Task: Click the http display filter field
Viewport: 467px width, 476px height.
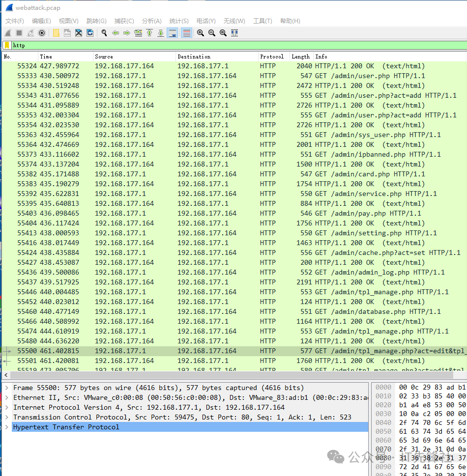Action: coord(236,45)
